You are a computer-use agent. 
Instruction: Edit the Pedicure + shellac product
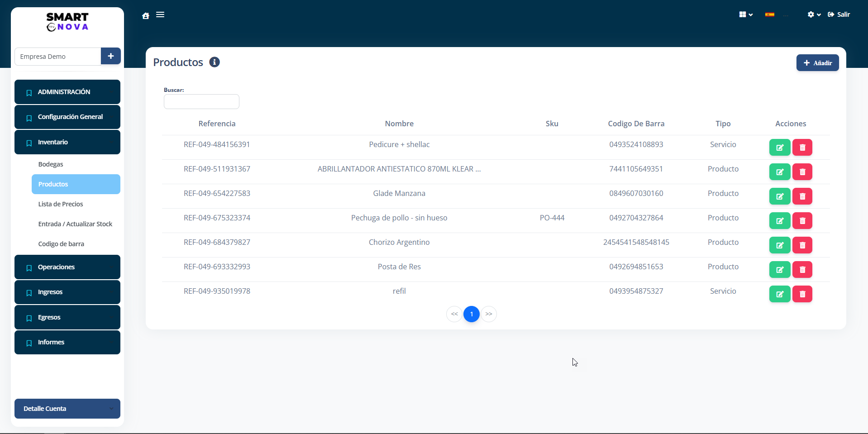coord(779,148)
